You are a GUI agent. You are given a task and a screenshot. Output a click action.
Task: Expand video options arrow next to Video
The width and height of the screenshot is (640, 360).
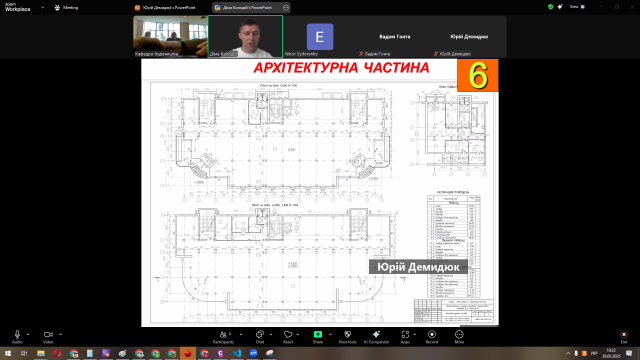(60, 334)
